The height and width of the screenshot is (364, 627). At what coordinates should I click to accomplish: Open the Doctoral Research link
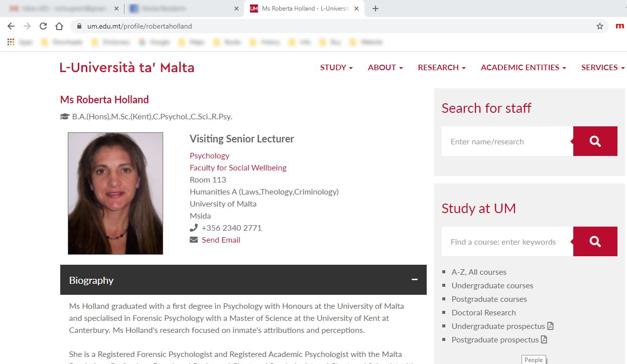[484, 312]
